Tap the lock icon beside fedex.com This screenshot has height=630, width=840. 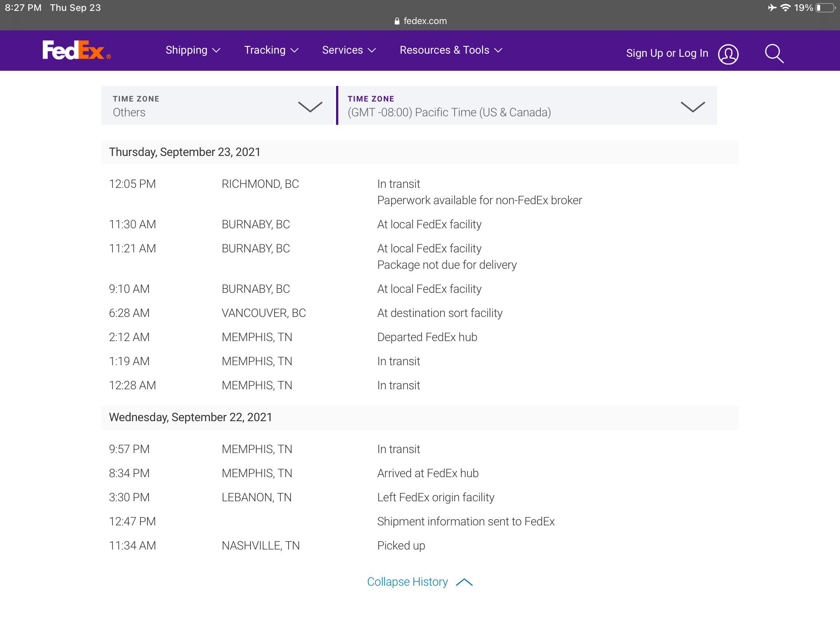(397, 21)
